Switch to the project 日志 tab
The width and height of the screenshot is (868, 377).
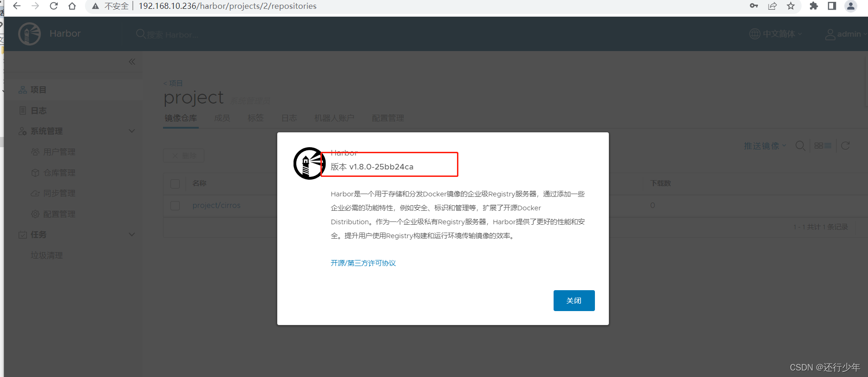coord(289,118)
